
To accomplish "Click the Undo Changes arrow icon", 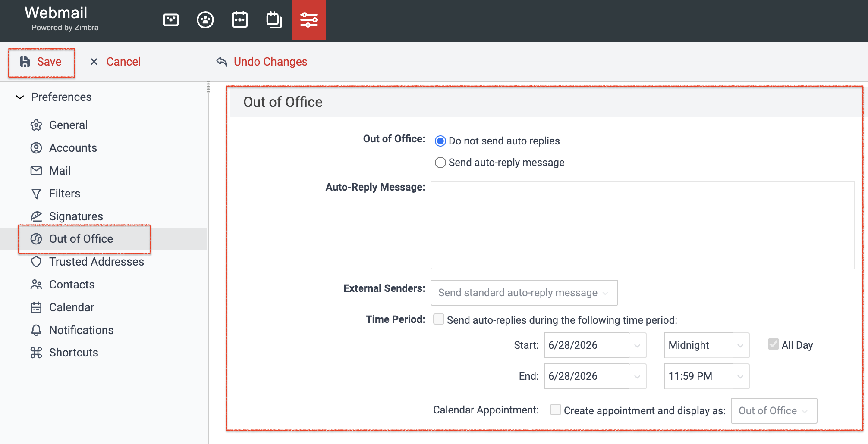I will 222,62.
